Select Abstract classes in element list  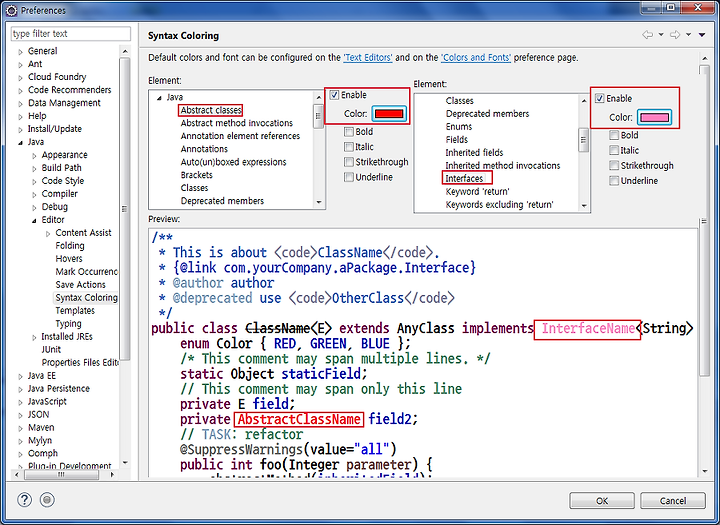(x=211, y=110)
